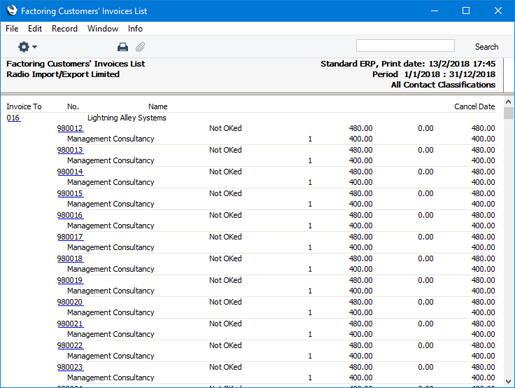
Task: Open invoice 980012
Action: pyautogui.click(x=70, y=128)
